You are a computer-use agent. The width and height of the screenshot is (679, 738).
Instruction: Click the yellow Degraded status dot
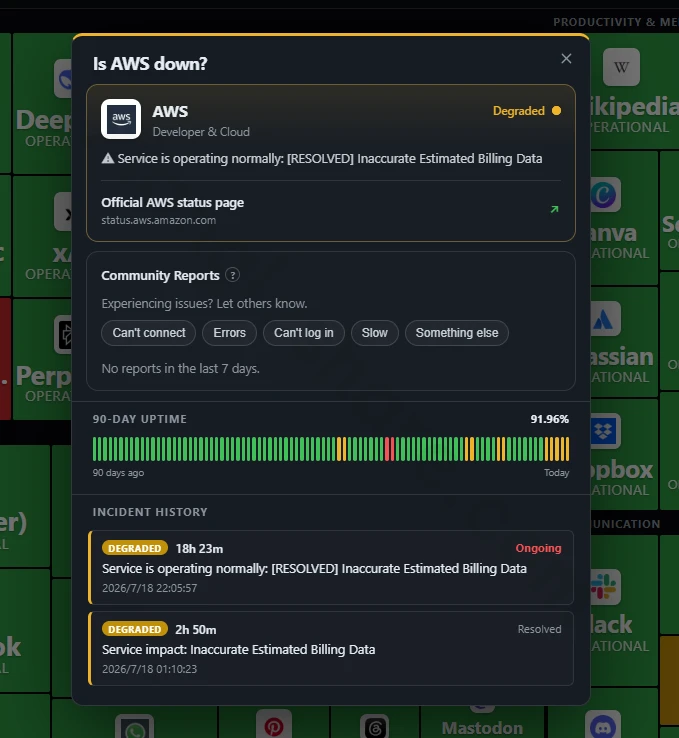[x=556, y=111]
